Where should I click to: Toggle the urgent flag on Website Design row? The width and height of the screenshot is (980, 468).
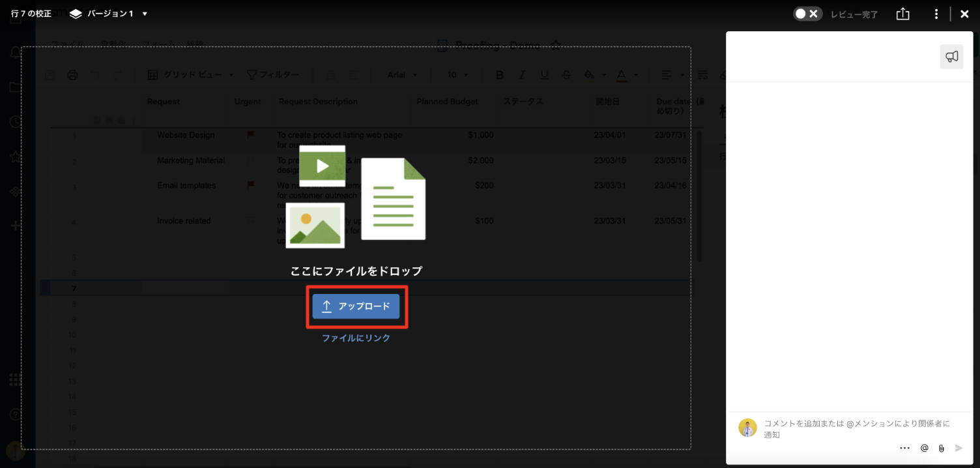250,134
